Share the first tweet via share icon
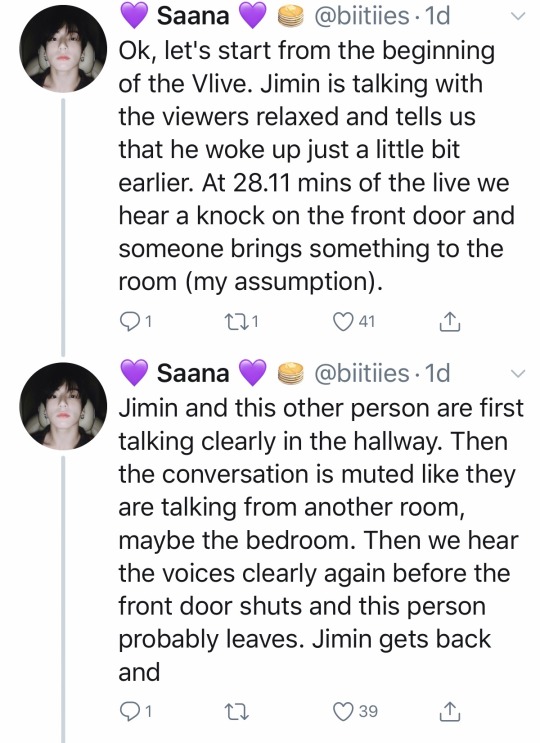The image size is (540, 743). click(449, 322)
